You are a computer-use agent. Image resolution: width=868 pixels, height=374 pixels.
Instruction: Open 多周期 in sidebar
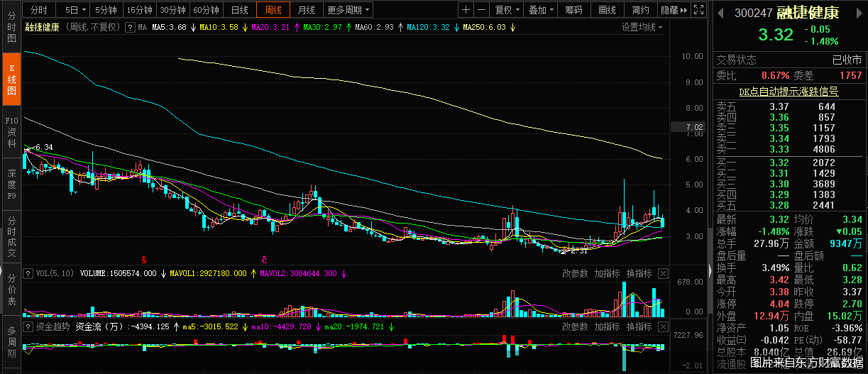[x=11, y=342]
